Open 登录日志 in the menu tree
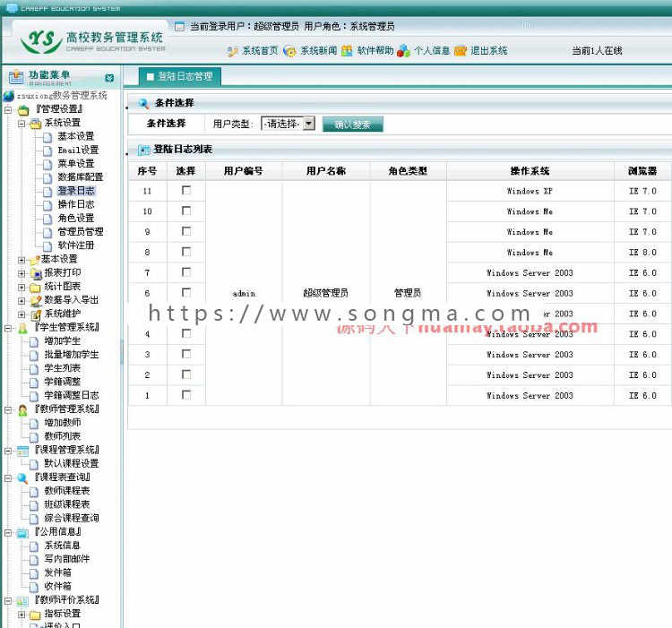The image size is (672, 628). tap(76, 191)
